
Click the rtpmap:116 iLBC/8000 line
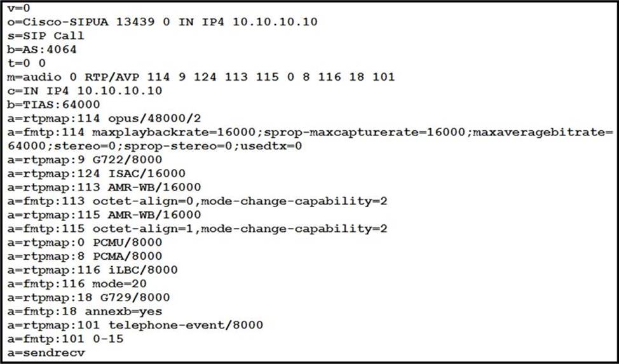click(x=92, y=270)
